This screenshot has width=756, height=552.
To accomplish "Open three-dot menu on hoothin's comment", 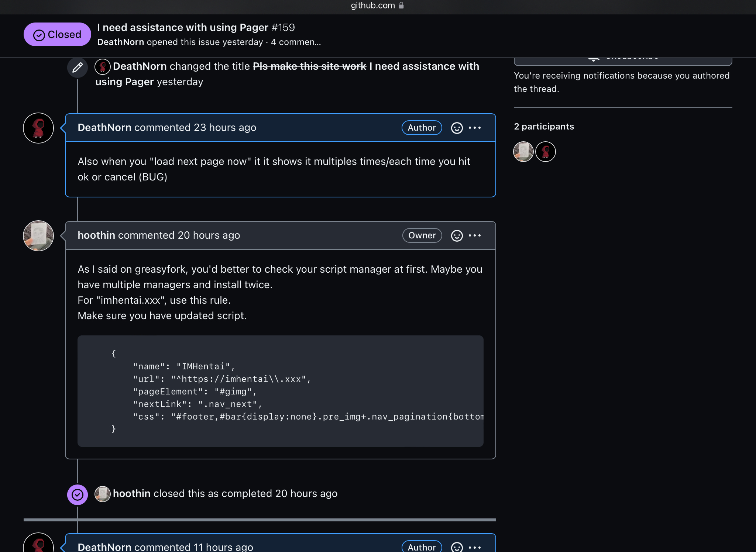I will (475, 235).
